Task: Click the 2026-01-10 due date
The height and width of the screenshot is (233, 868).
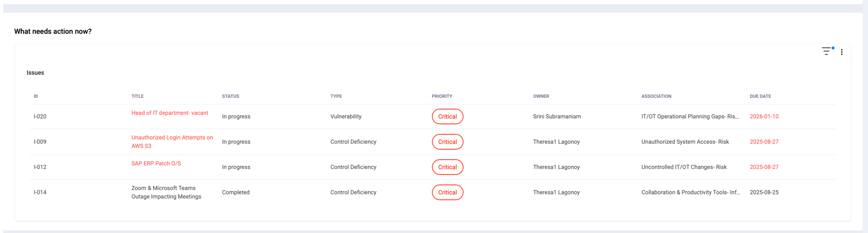Action: pyautogui.click(x=764, y=116)
